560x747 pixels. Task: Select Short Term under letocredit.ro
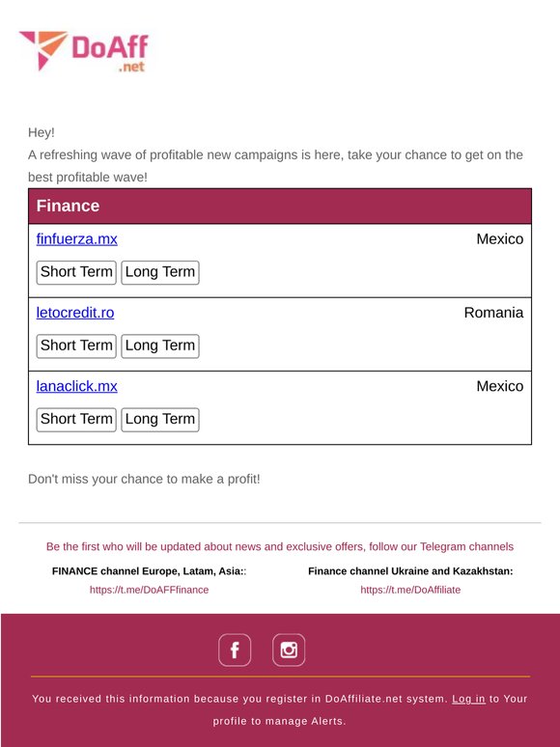(x=76, y=346)
